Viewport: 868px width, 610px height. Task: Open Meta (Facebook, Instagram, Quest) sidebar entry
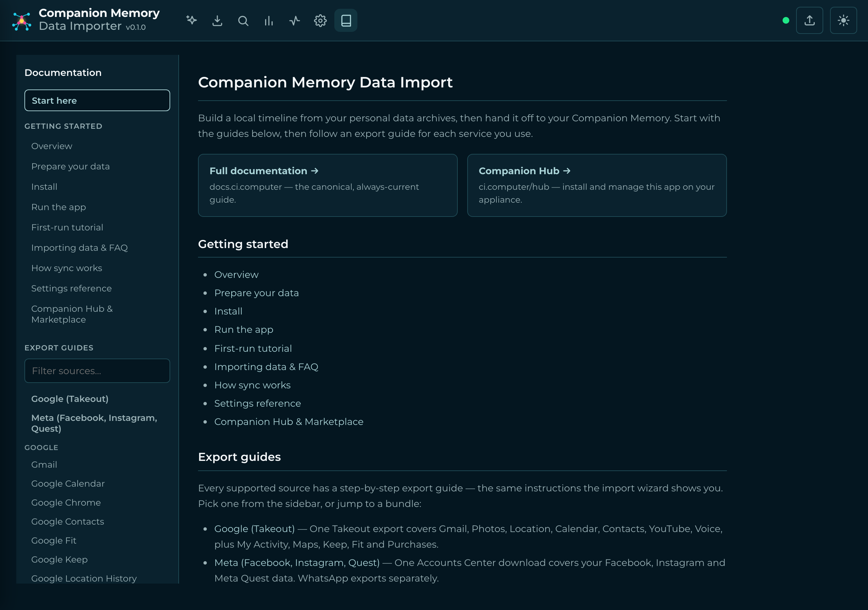click(x=94, y=423)
